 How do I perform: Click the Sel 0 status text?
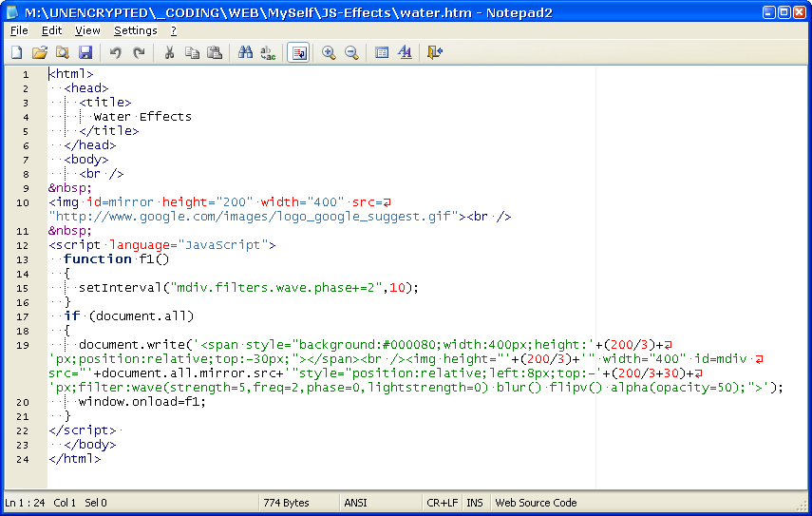pyautogui.click(x=96, y=503)
